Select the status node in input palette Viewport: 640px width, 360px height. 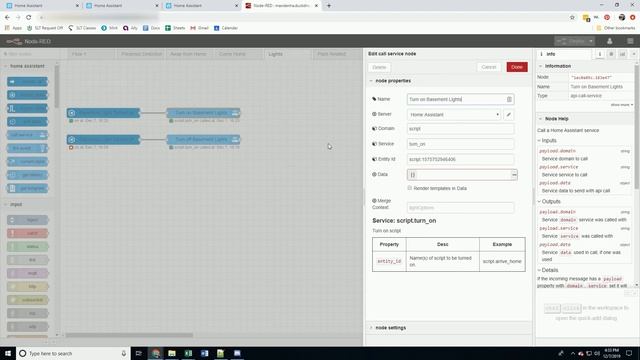[27, 247]
